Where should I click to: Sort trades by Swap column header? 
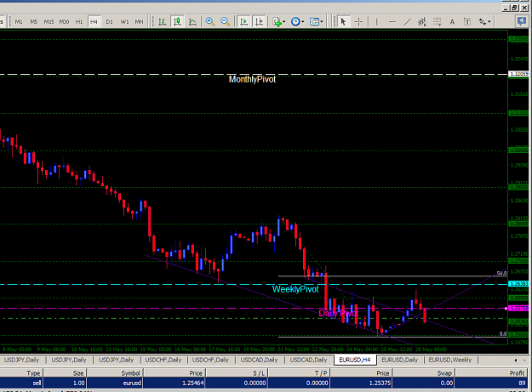coord(423,373)
